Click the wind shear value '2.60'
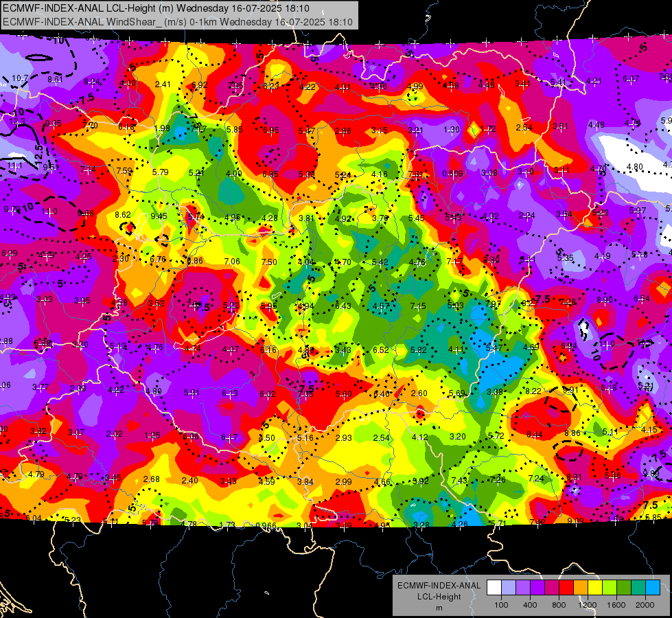Image resolution: width=672 pixels, height=618 pixels. coord(419,393)
